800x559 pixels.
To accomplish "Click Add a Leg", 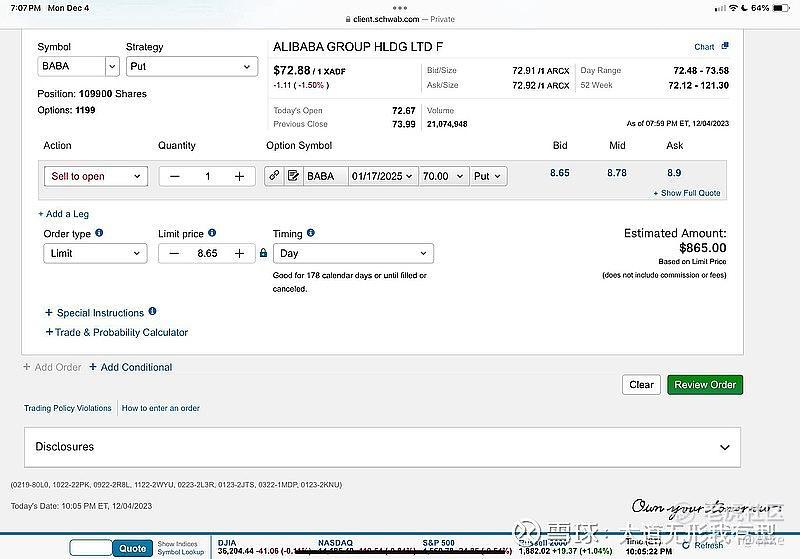I will (x=63, y=214).
